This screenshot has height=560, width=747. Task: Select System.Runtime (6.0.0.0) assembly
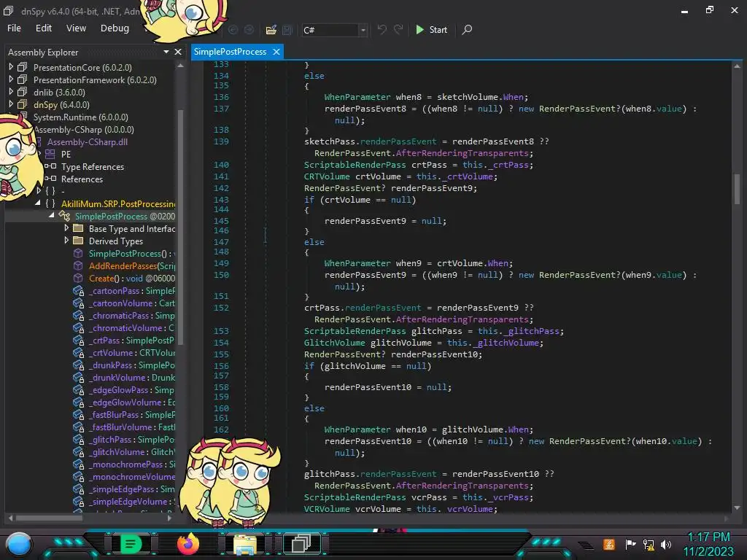point(80,117)
